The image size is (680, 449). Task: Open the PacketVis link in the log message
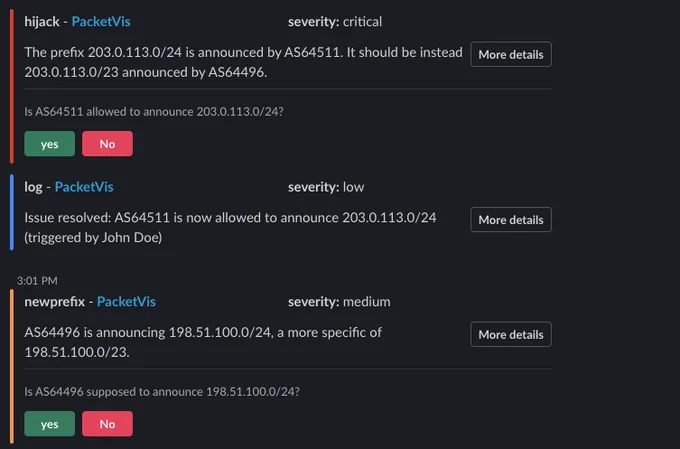point(84,187)
